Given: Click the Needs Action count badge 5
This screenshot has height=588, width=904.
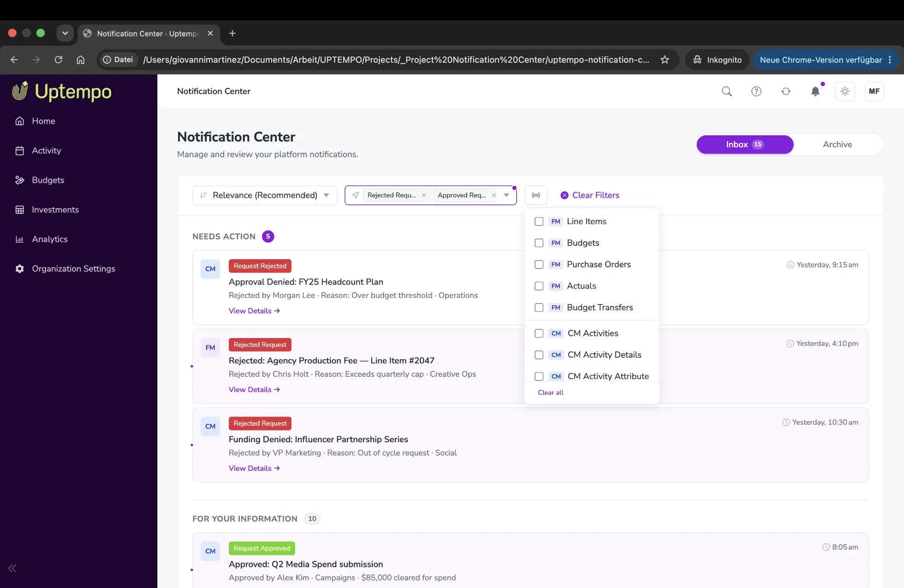Looking at the screenshot, I should (268, 236).
